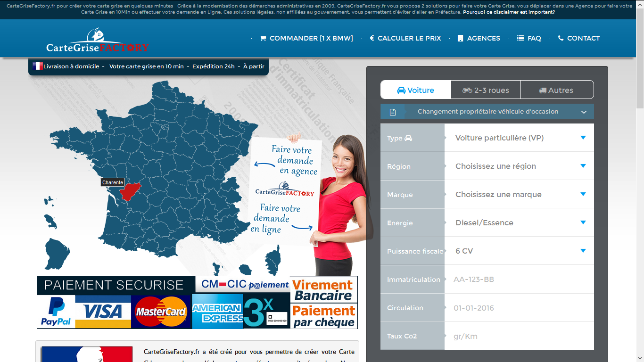The image size is (644, 362).
Task: Click the euro icon beside Calculer le prix
Action: (x=372, y=38)
